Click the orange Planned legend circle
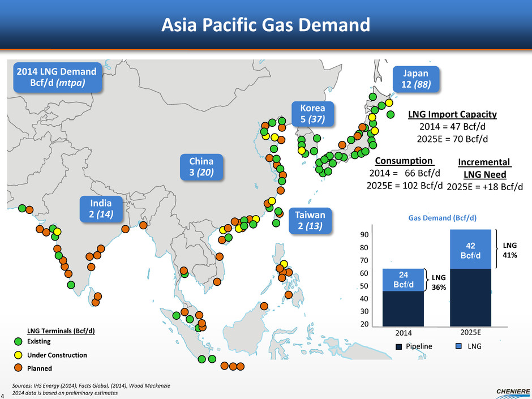Image resolution: width=532 pixels, height=399 pixels. [x=18, y=368]
